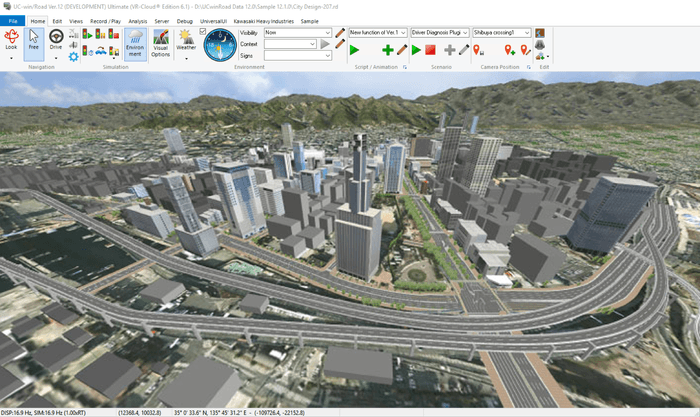The height and width of the screenshot is (417, 700).
Task: Switch to the Analysis tab
Action: point(138,20)
